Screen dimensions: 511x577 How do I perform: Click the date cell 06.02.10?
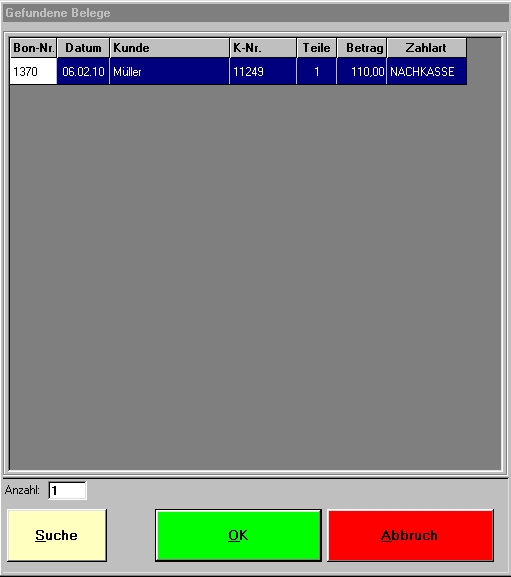(83, 71)
